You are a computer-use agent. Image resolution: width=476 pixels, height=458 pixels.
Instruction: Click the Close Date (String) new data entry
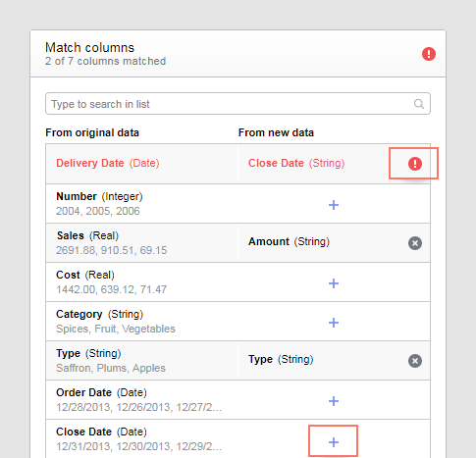coord(296,163)
